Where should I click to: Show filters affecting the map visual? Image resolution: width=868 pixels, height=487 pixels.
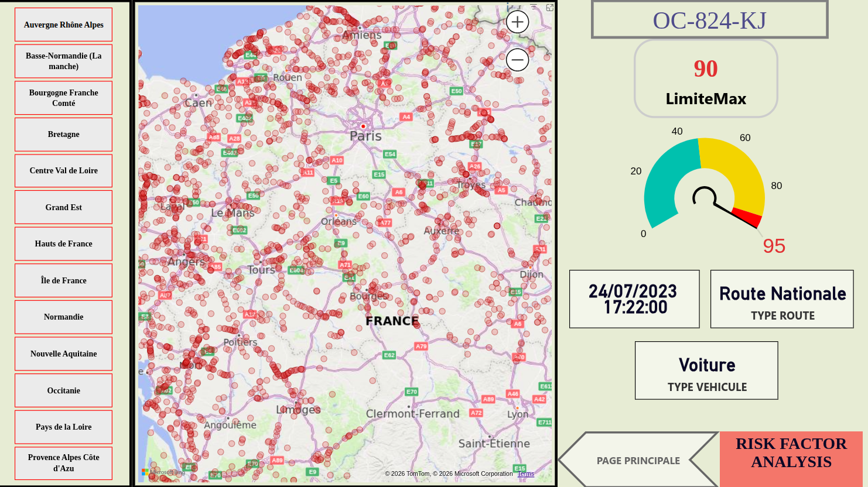pyautogui.click(x=534, y=8)
